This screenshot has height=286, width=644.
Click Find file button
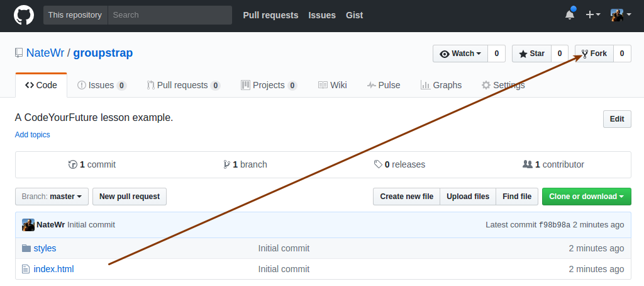tap(517, 197)
